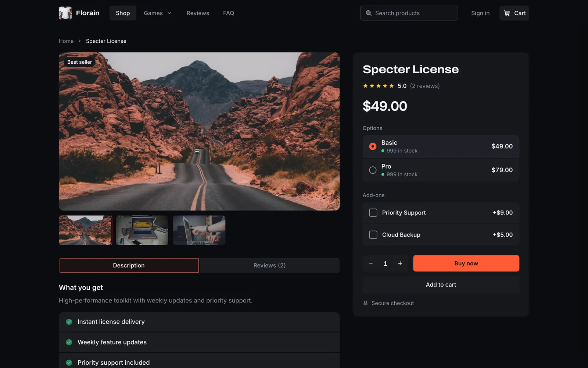588x368 pixels.
Task: Focus the Search products field
Action: coord(409,13)
